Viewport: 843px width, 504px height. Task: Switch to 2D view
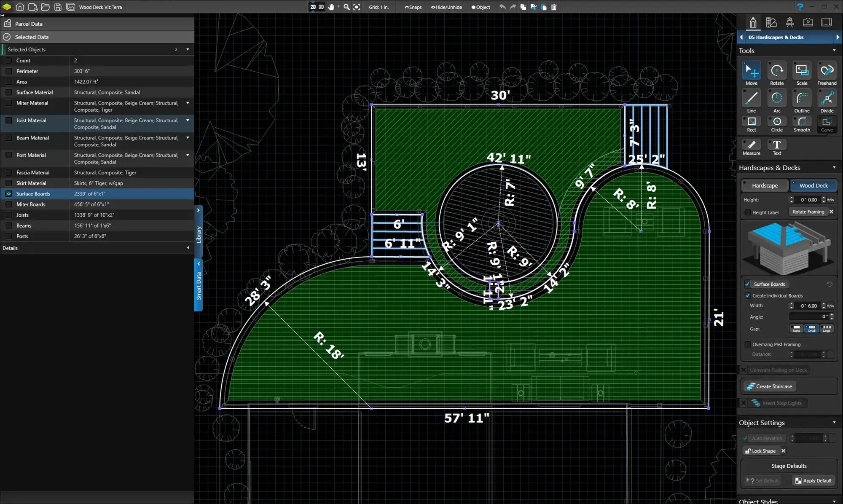pyautogui.click(x=313, y=7)
